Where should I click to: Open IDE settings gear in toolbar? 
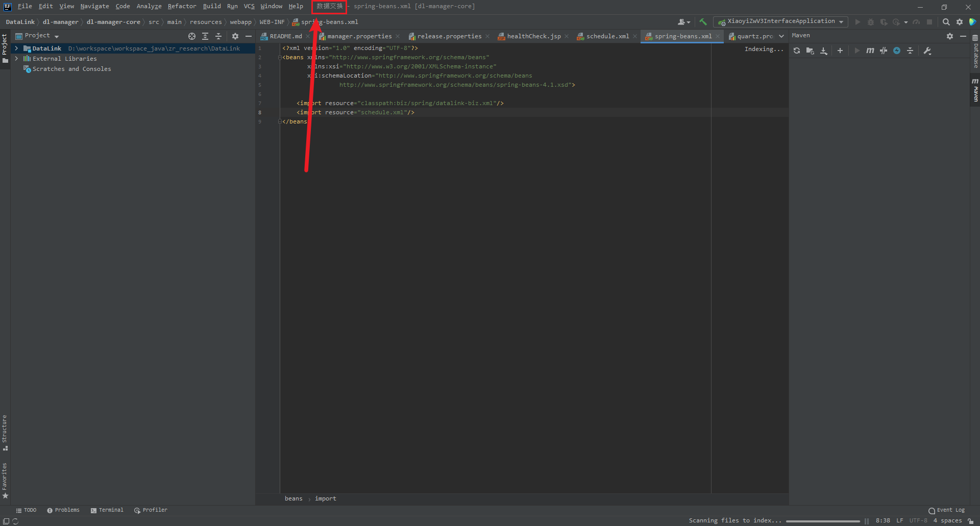960,22
